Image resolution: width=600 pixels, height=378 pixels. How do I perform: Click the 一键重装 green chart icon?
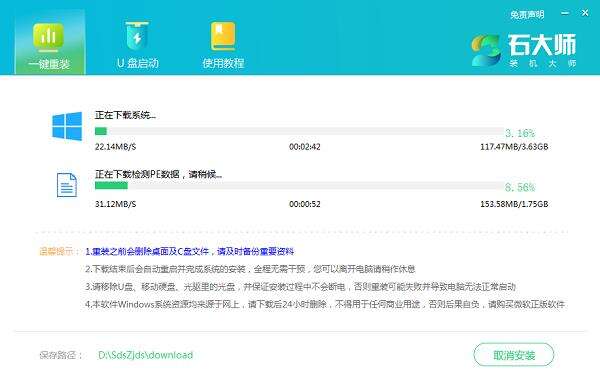[x=48, y=37]
